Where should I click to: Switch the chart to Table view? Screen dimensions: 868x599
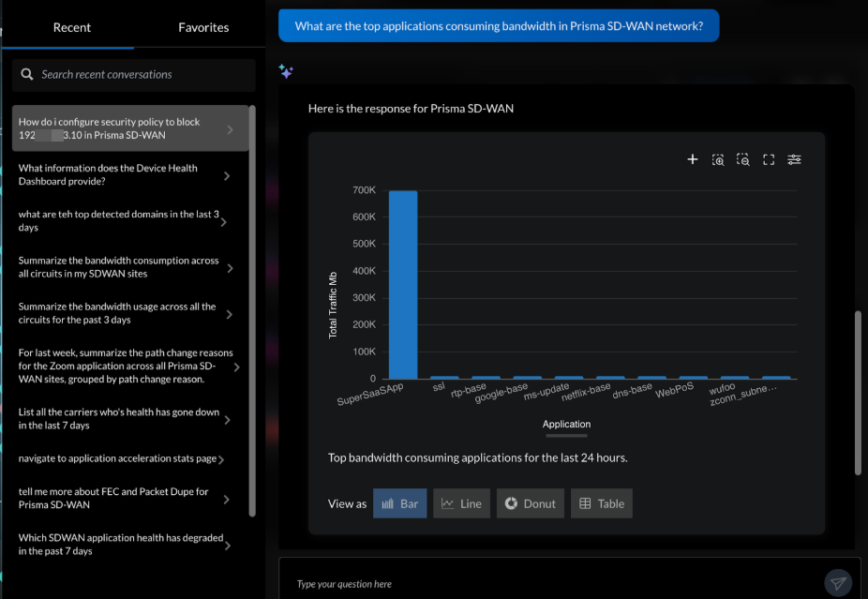[601, 503]
